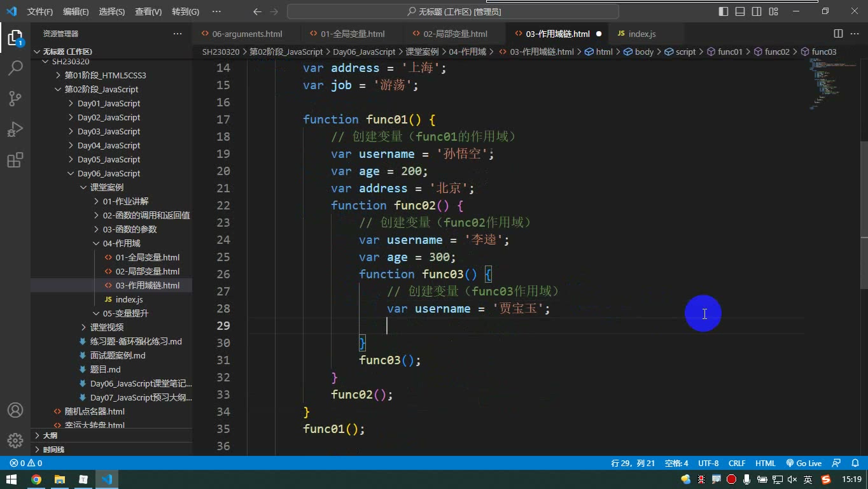Click CRLF end of line selector
The width and height of the screenshot is (868, 489).
737,464
